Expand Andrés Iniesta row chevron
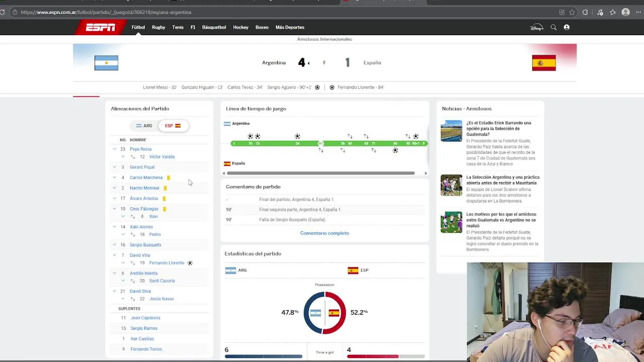The height and width of the screenshot is (362, 644). pos(114,273)
